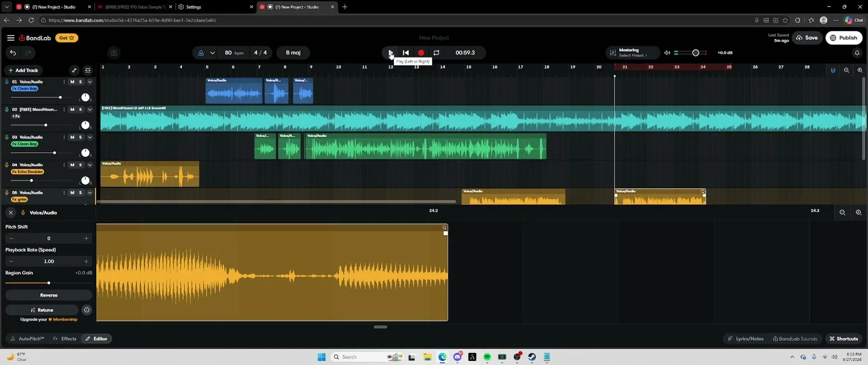
Task: Expand track 02 options chevron
Action: pos(90,109)
